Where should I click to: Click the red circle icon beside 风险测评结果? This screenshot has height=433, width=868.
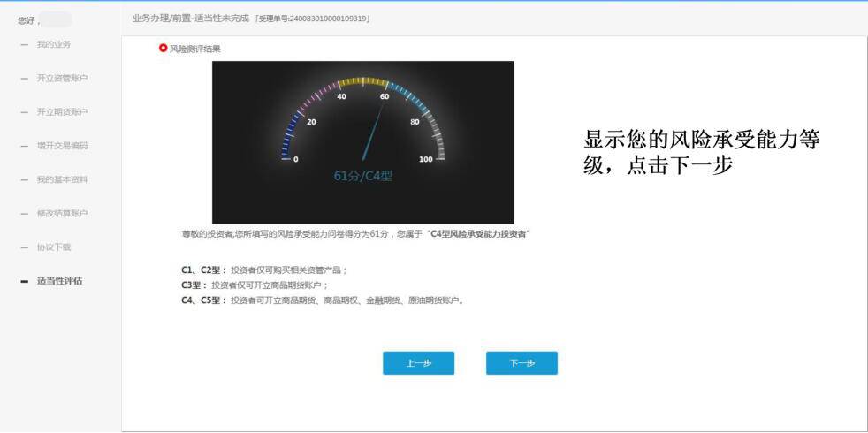pyautogui.click(x=163, y=49)
